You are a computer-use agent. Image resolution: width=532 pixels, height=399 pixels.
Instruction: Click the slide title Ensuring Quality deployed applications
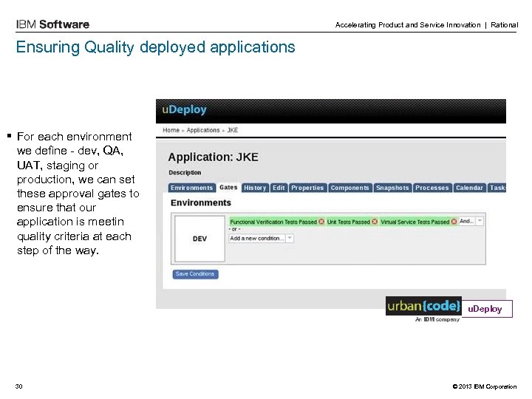point(155,47)
